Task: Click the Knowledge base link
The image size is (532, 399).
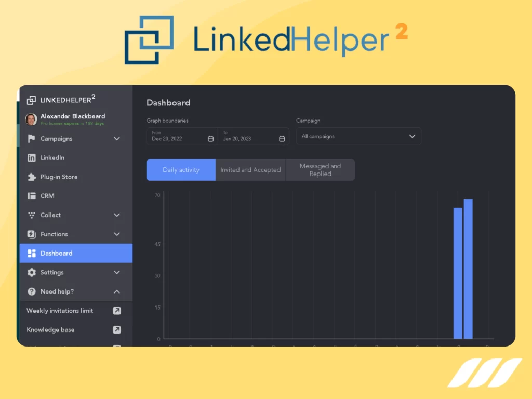Action: pos(50,330)
